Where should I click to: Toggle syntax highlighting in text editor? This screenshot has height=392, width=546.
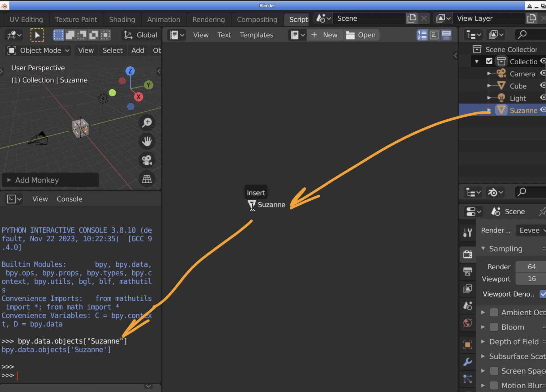tap(446, 35)
